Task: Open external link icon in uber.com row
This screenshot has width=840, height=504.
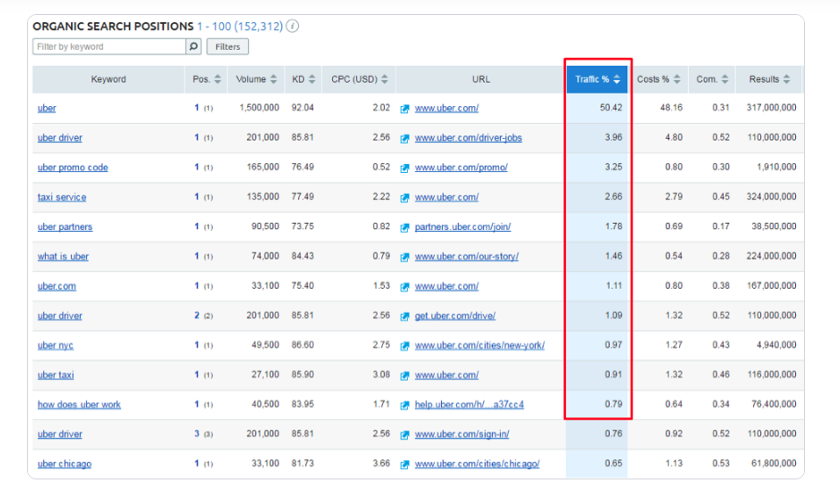Action: (404, 286)
